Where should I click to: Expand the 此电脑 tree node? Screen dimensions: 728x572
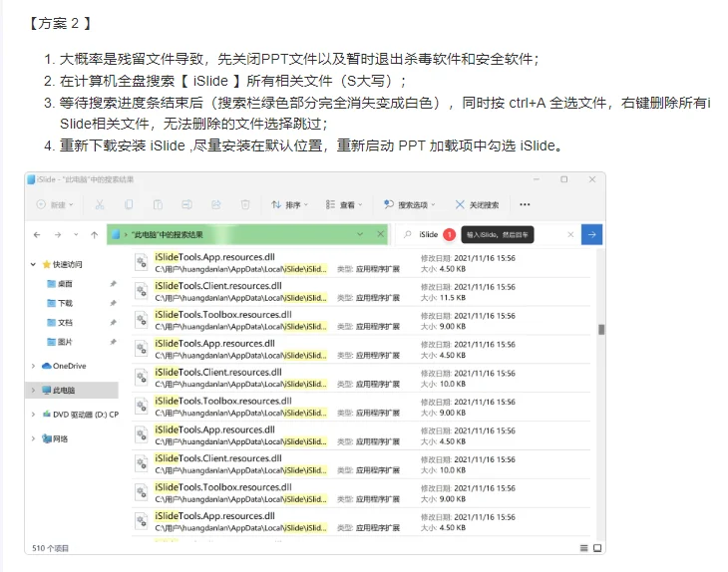(34, 391)
